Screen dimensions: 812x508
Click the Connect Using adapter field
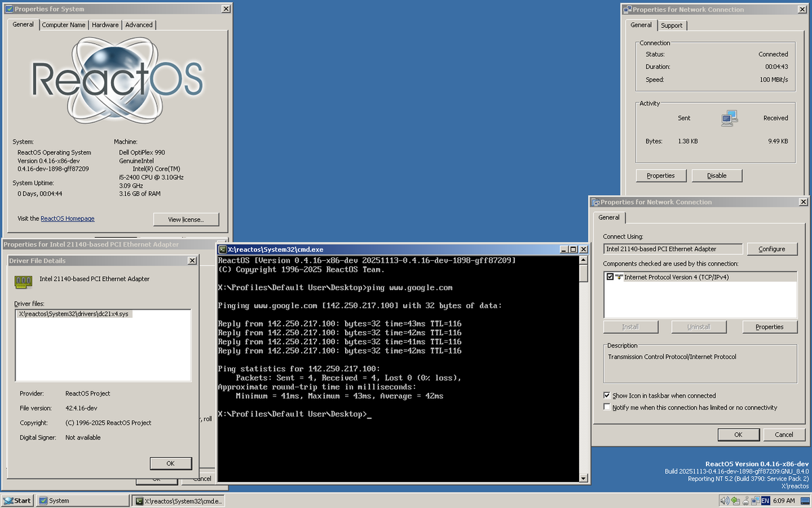click(673, 249)
